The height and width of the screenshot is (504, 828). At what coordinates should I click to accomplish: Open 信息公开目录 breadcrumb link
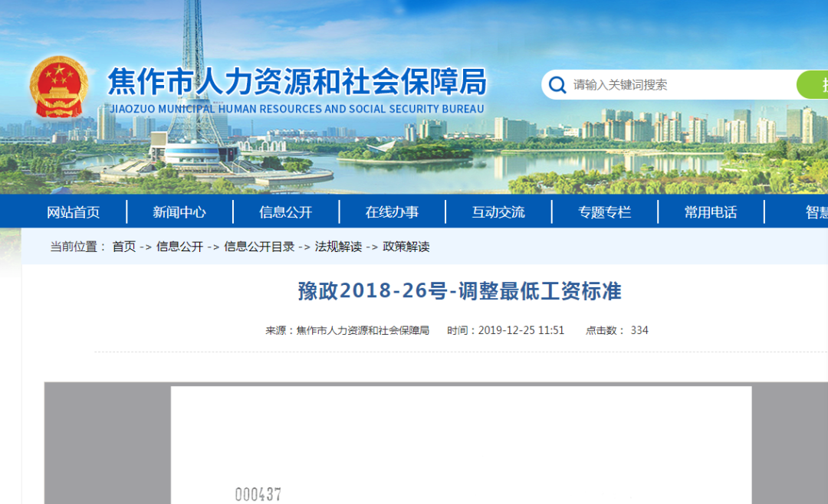259,247
